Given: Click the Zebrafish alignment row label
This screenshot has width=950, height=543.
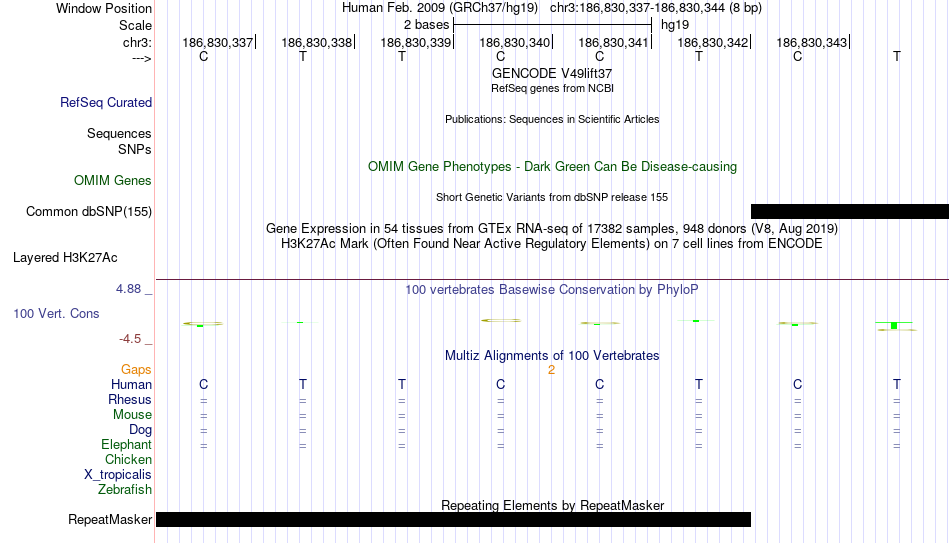Looking at the screenshot, I should coord(125,490).
